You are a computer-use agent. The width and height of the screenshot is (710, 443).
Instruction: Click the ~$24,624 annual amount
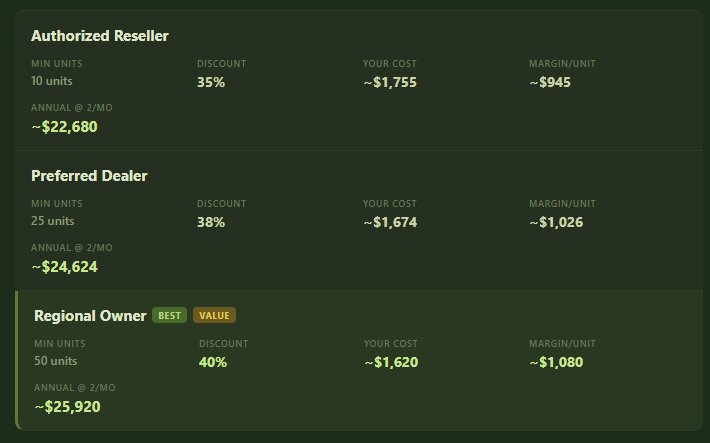click(64, 266)
